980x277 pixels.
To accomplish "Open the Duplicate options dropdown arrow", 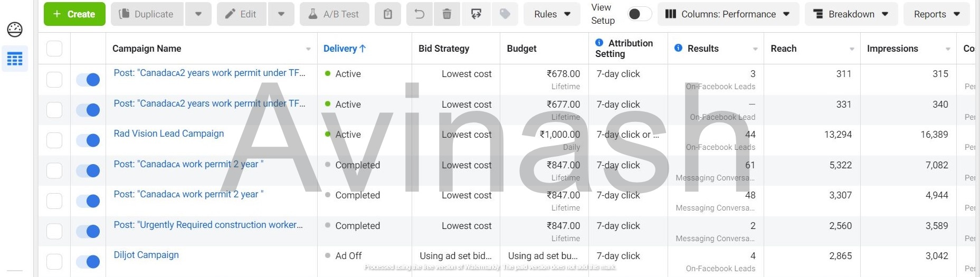I will tap(198, 14).
